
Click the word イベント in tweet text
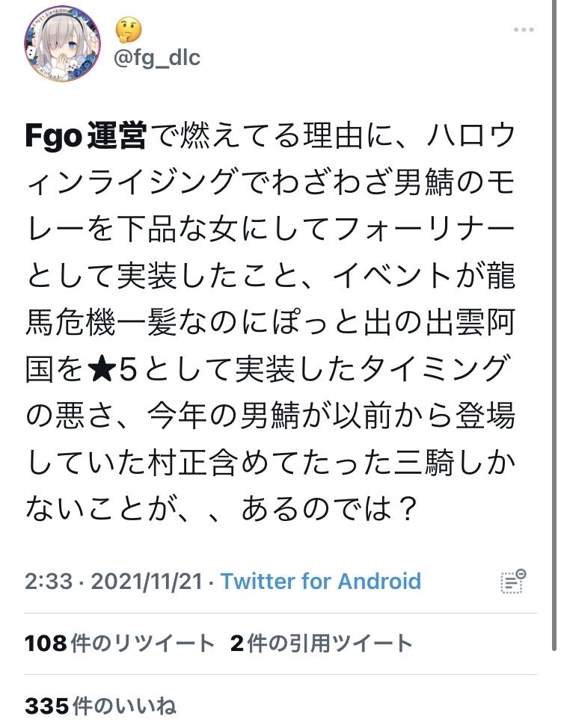click(x=393, y=277)
